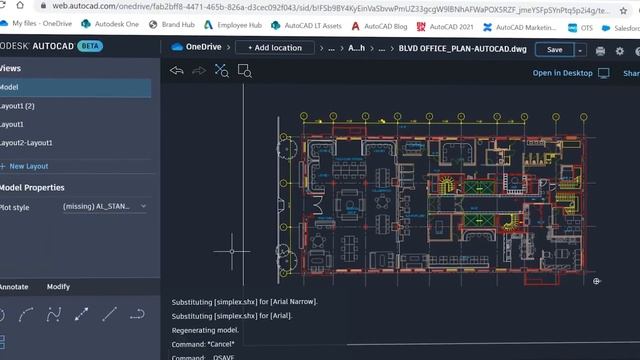Screen dimensions: 640x360
Task: Open the settings gear icon
Action: (x=620, y=51)
